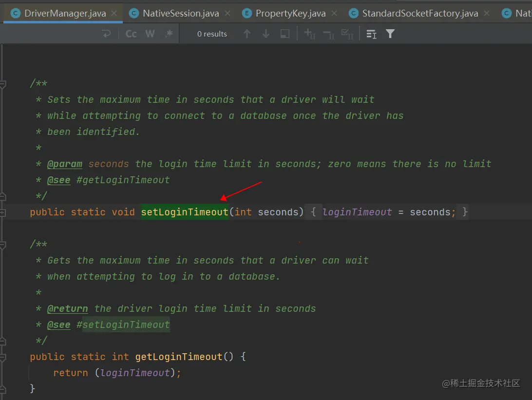Click loginTimeout in the return statement
The width and height of the screenshot is (532, 400).
tap(135, 373)
